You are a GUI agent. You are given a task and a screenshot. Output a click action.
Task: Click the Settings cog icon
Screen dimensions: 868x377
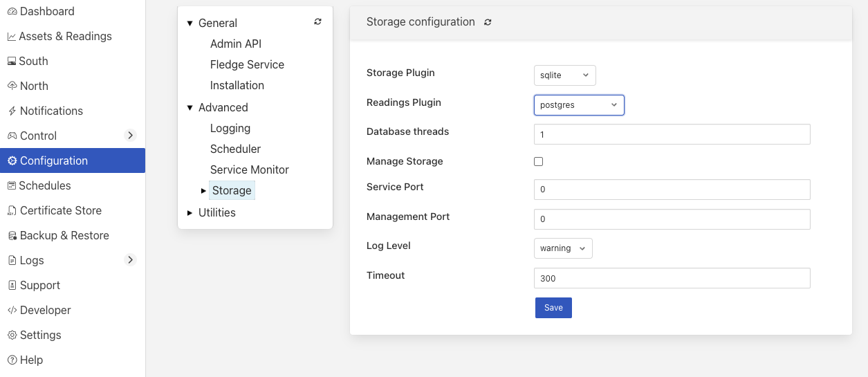point(12,335)
